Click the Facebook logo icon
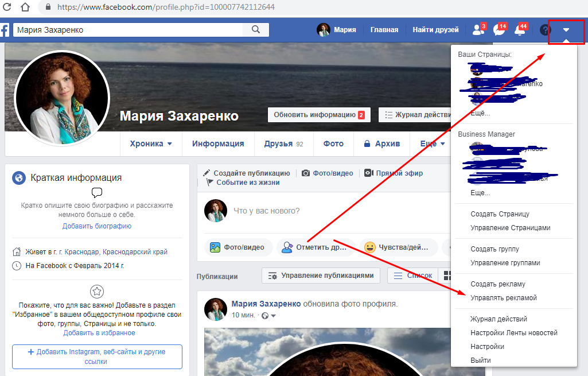Viewport: 588px width, 376px height. click(x=5, y=30)
